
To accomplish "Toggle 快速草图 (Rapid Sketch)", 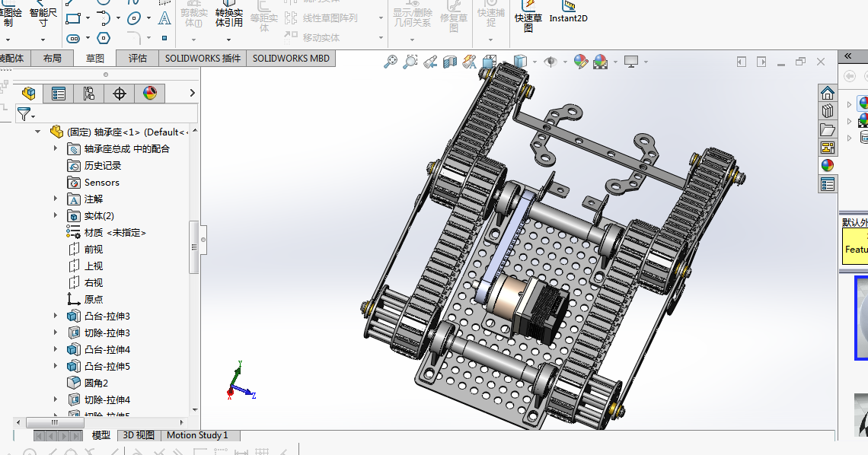I will (x=528, y=17).
